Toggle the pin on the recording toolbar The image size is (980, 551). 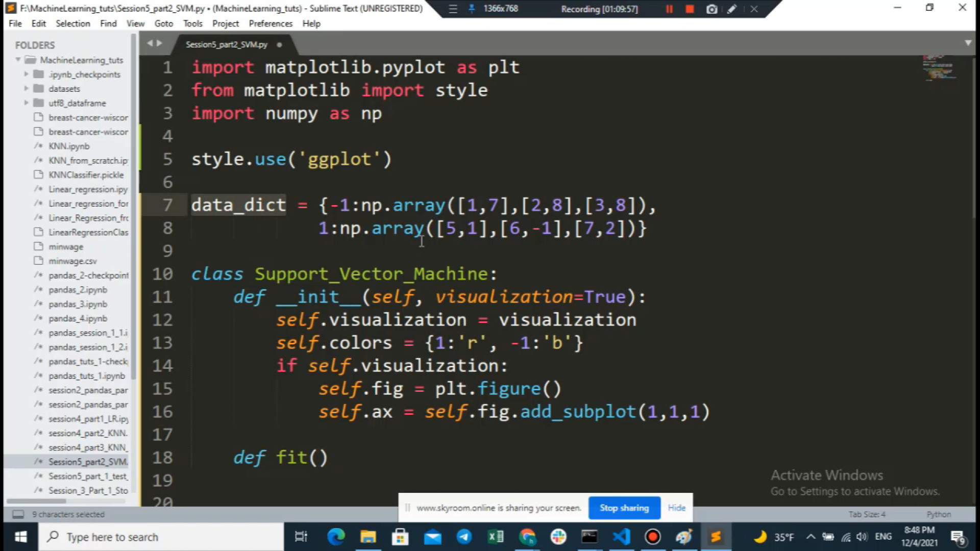(x=470, y=9)
